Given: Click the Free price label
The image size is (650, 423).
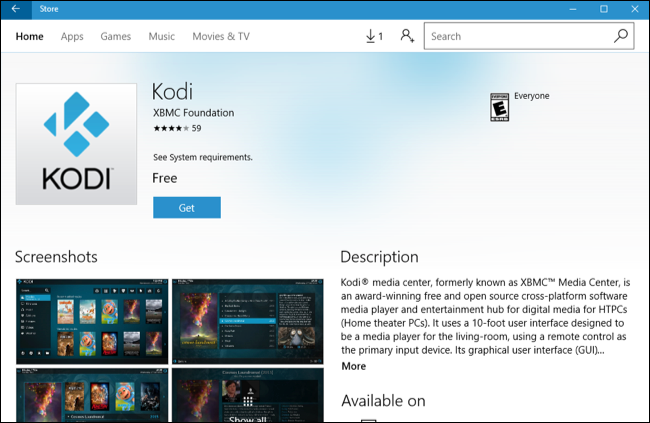Looking at the screenshot, I should tap(165, 178).
